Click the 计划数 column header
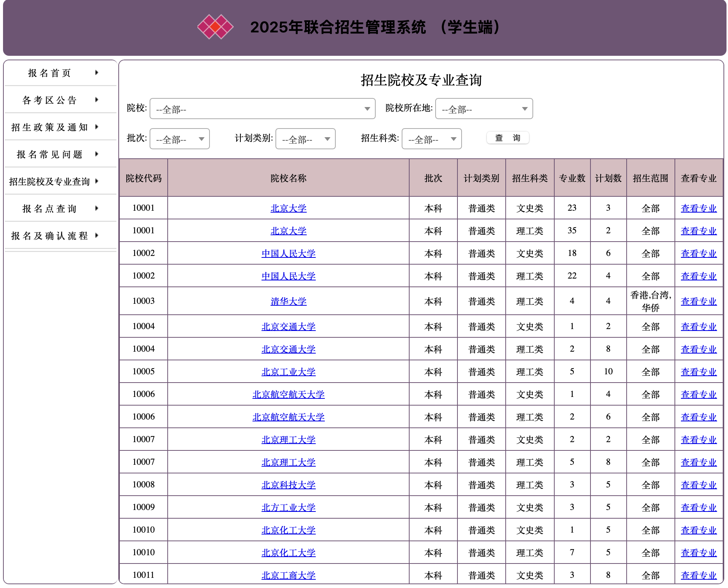The image size is (728, 588). tap(608, 178)
